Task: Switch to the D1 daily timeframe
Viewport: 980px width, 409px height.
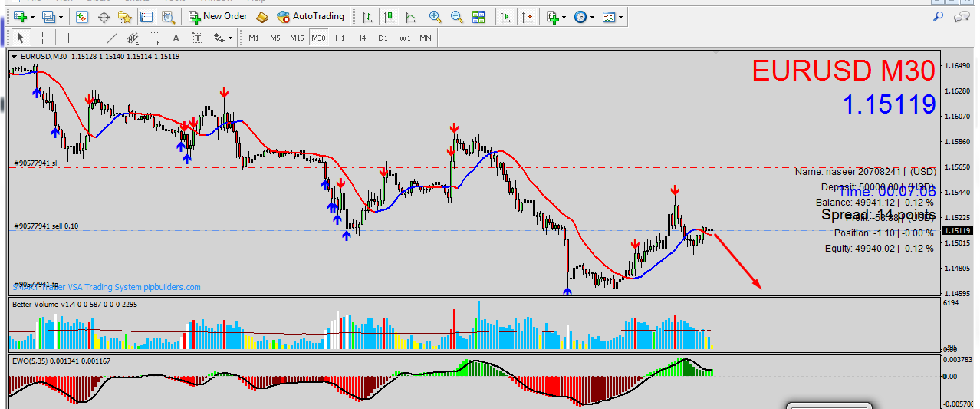Action: point(383,38)
